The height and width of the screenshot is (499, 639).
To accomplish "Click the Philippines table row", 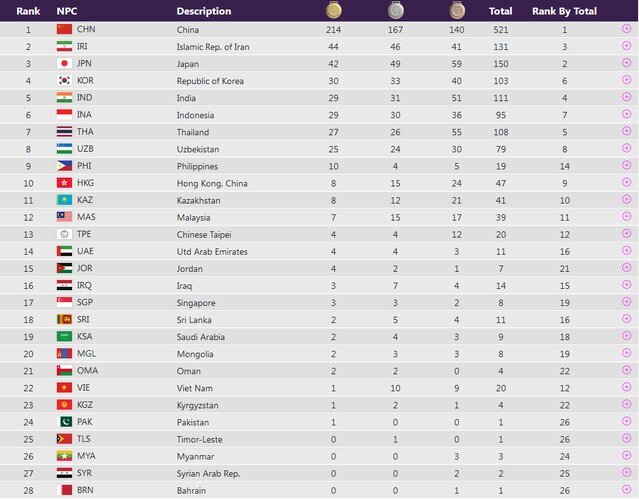I will tap(300, 166).
